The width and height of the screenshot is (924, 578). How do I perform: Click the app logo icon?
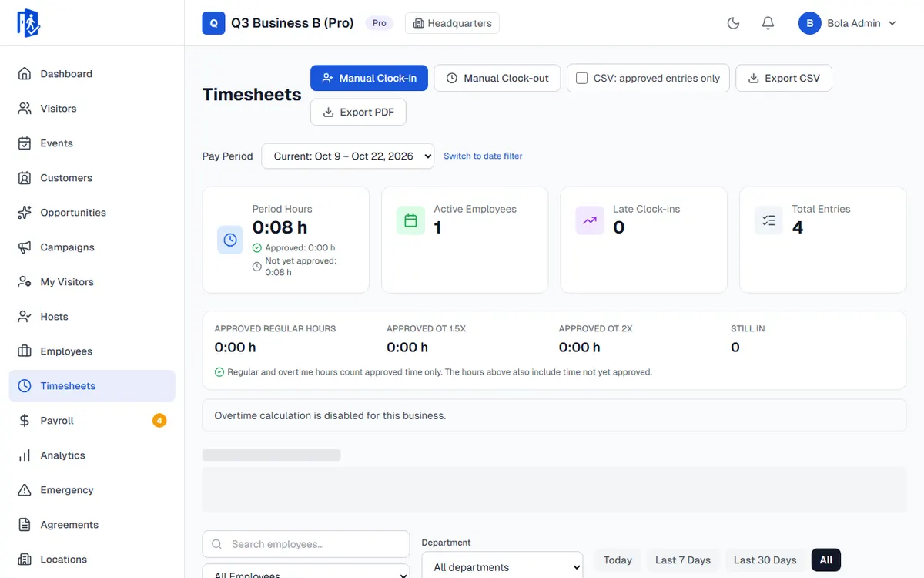(x=28, y=23)
